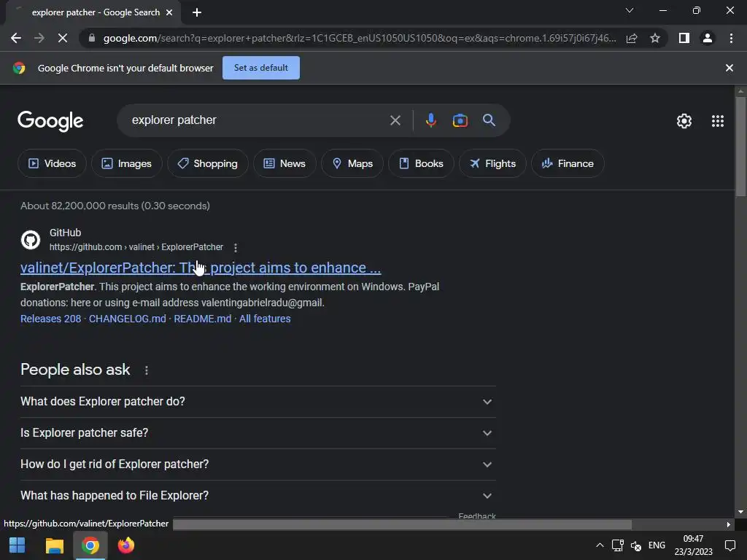Open the taskbar network status icon

pos(617,545)
